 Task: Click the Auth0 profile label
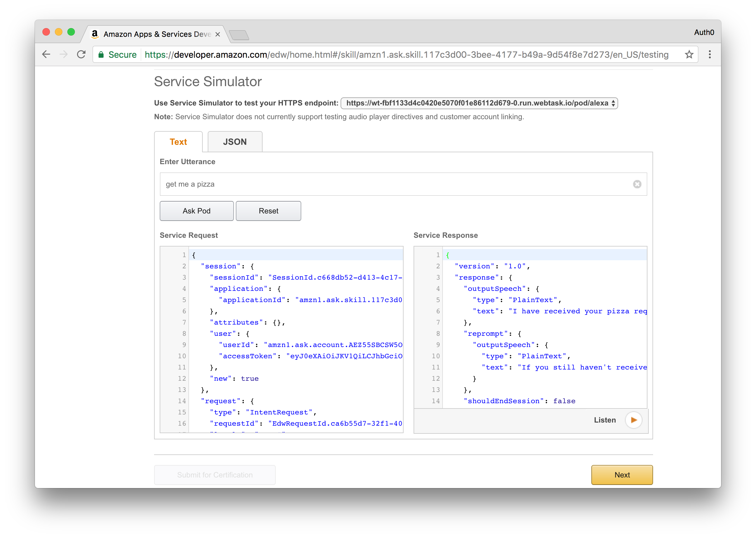704,32
